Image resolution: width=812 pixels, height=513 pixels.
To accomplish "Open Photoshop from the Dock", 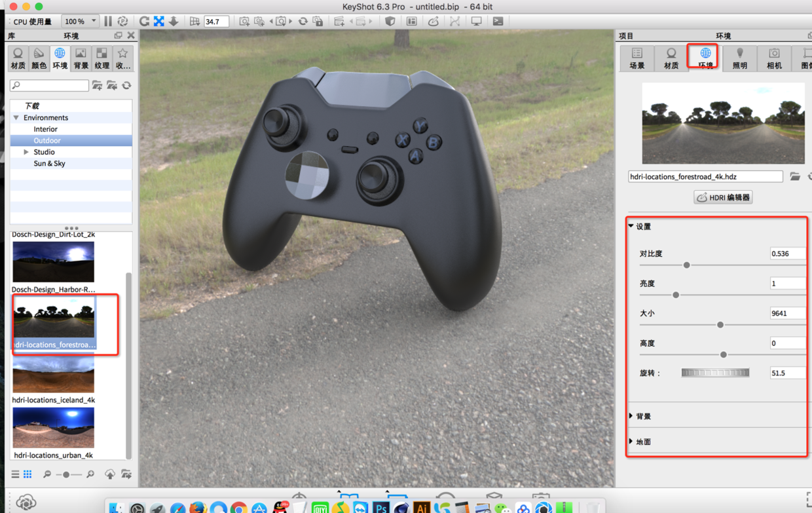I will pyautogui.click(x=380, y=507).
